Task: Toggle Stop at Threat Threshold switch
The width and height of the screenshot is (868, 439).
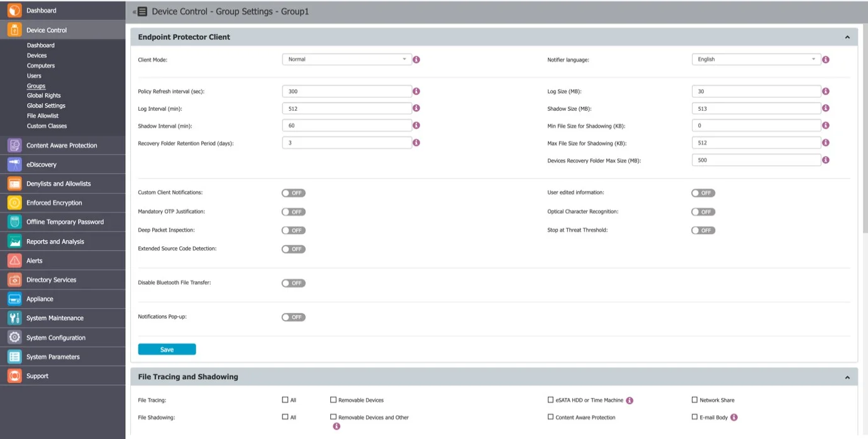Action: pyautogui.click(x=703, y=230)
